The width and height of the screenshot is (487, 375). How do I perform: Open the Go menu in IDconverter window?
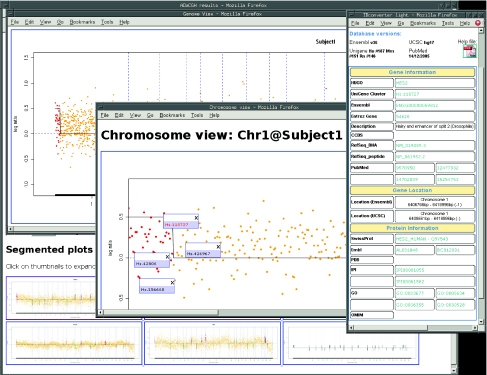[x=401, y=23]
